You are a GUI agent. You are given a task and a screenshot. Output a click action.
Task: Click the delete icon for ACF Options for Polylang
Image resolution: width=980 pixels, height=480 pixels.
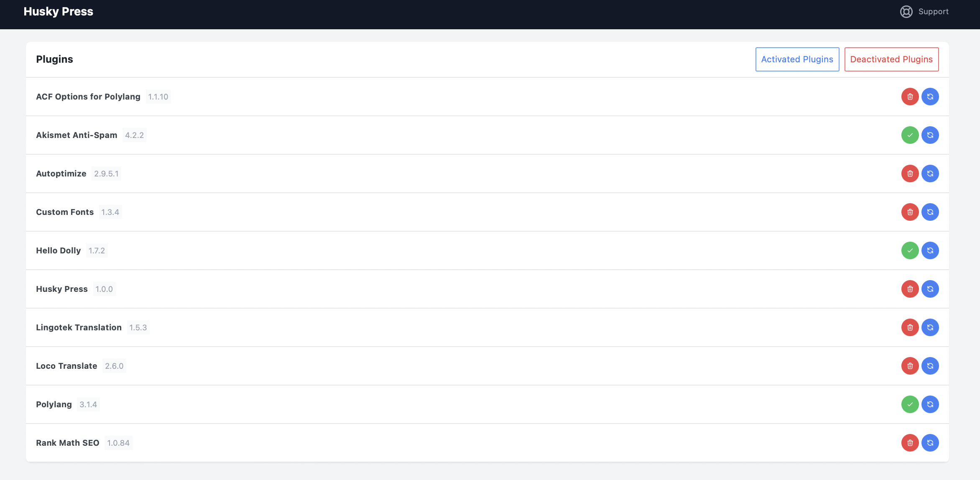pyautogui.click(x=910, y=96)
